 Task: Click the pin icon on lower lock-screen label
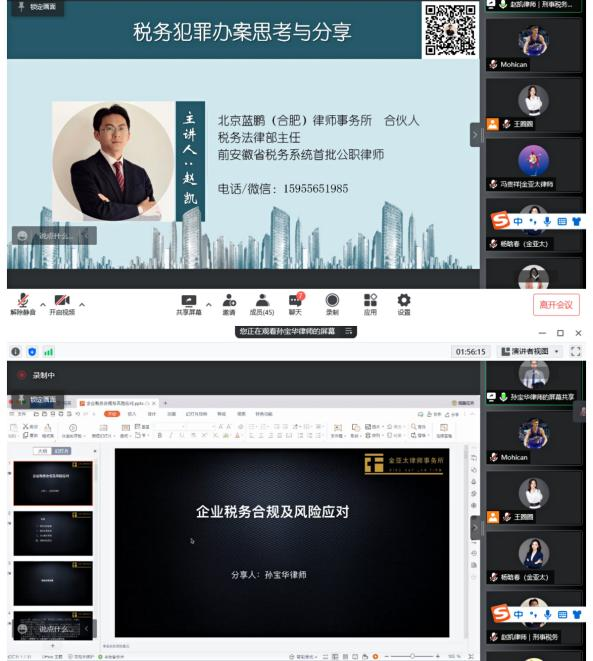click(21, 399)
